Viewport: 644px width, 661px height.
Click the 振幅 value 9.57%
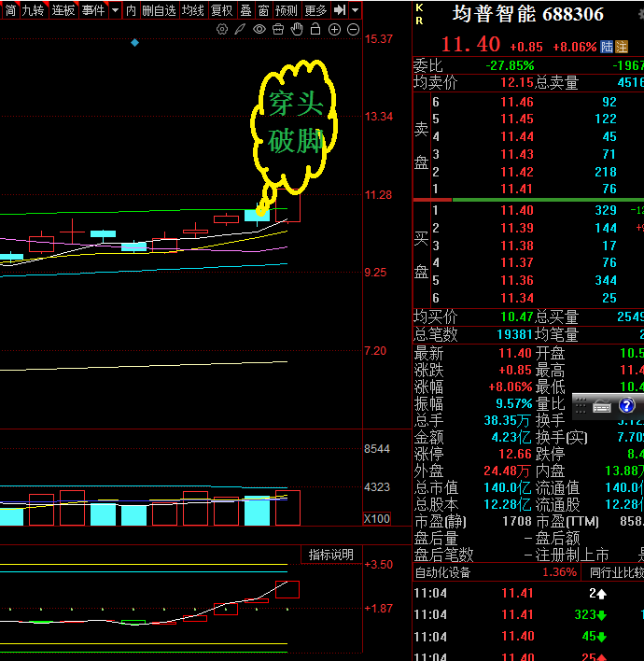click(514, 403)
